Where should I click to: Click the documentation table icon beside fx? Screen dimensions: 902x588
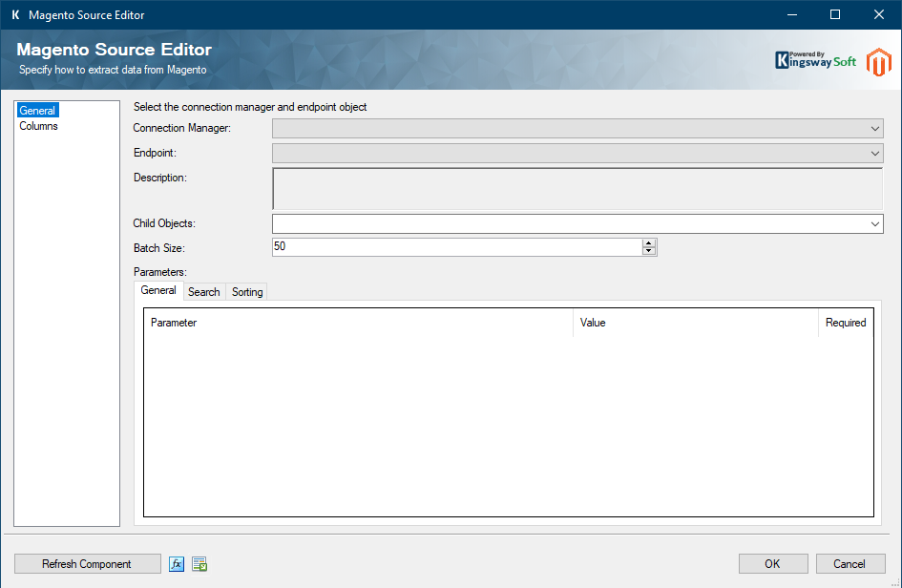[199, 564]
